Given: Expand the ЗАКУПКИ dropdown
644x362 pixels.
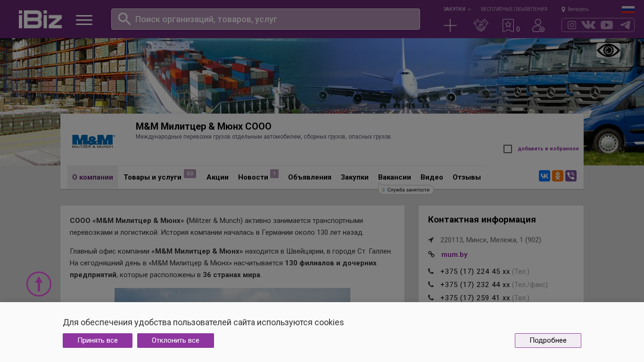Looking at the screenshot, I should pos(457,9).
